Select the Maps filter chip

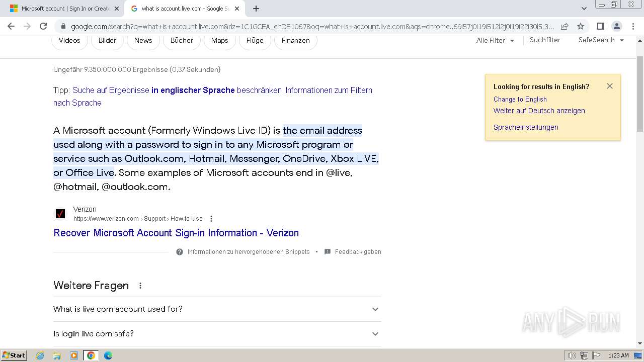pyautogui.click(x=220, y=40)
